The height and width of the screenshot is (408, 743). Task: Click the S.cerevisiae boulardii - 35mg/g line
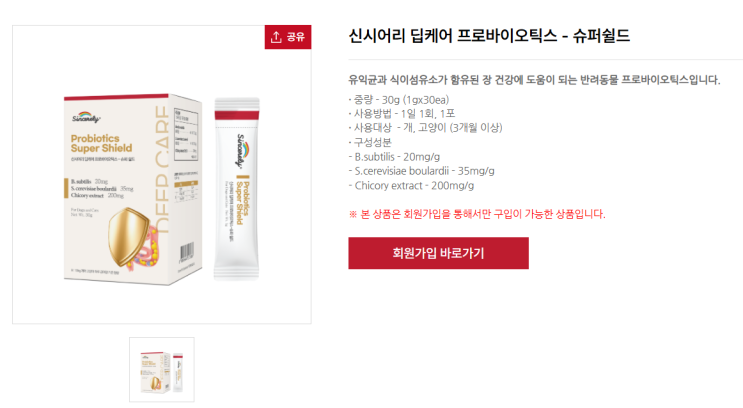421,171
